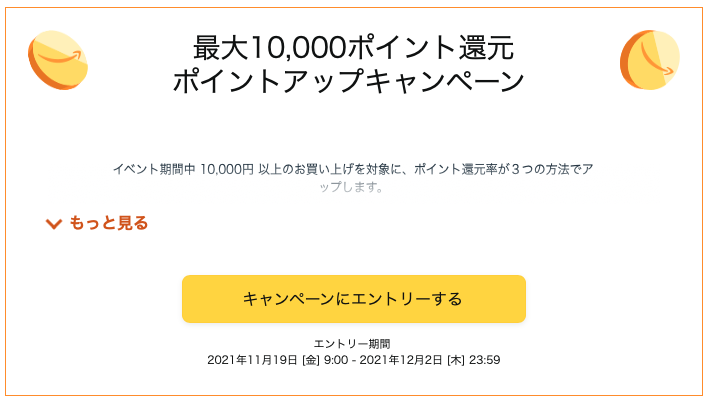
Task: Select the ポイントアップキャンペーン heading line
Action: (x=348, y=82)
